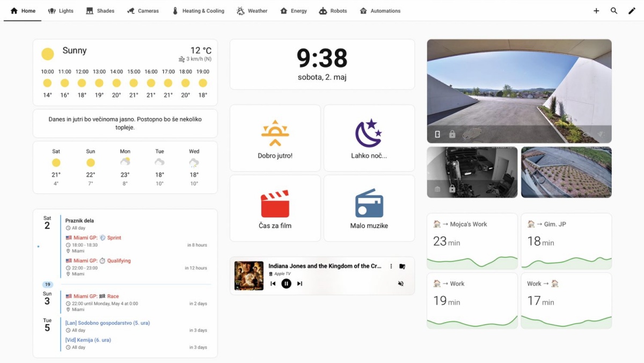This screenshot has height=363, width=644.
Task: Click the Danes in jutri forecast text
Action: pyautogui.click(x=125, y=124)
